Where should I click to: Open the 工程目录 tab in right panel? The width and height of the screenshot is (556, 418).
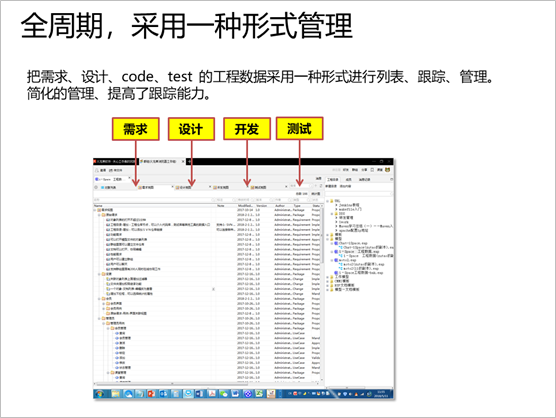click(333, 179)
